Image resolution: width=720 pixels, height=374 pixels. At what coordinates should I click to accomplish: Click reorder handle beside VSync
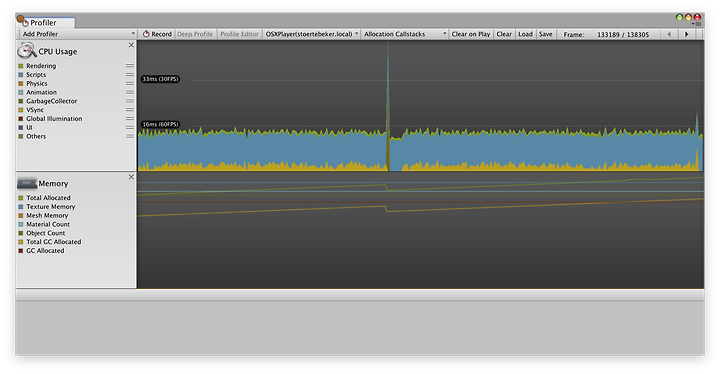tap(130, 110)
